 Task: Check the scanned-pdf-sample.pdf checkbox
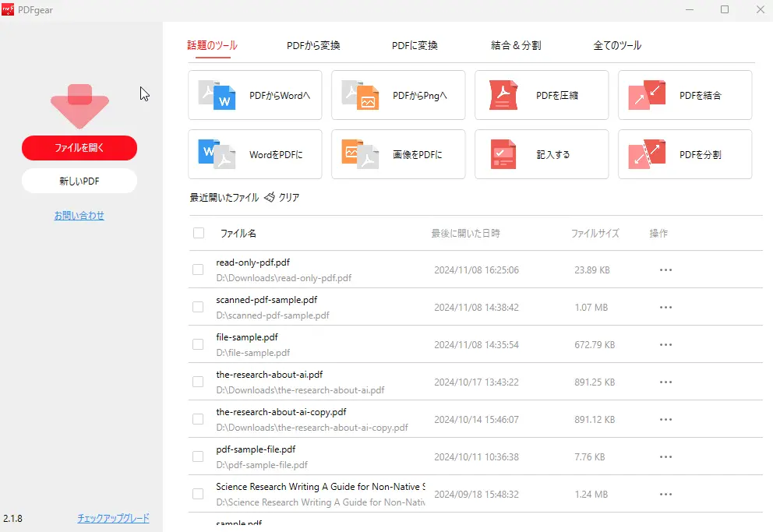pos(197,307)
